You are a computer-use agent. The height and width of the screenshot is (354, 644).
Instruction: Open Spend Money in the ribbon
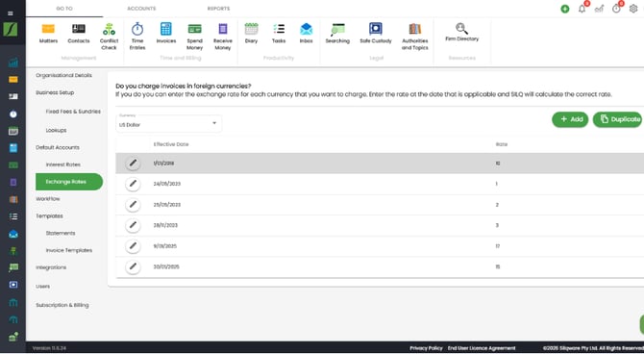pyautogui.click(x=195, y=37)
